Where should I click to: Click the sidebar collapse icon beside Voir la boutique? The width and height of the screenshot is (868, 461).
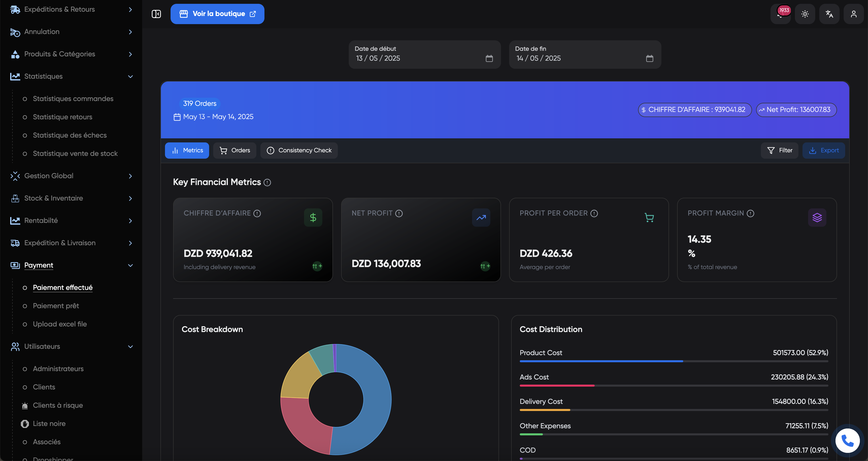[156, 14]
